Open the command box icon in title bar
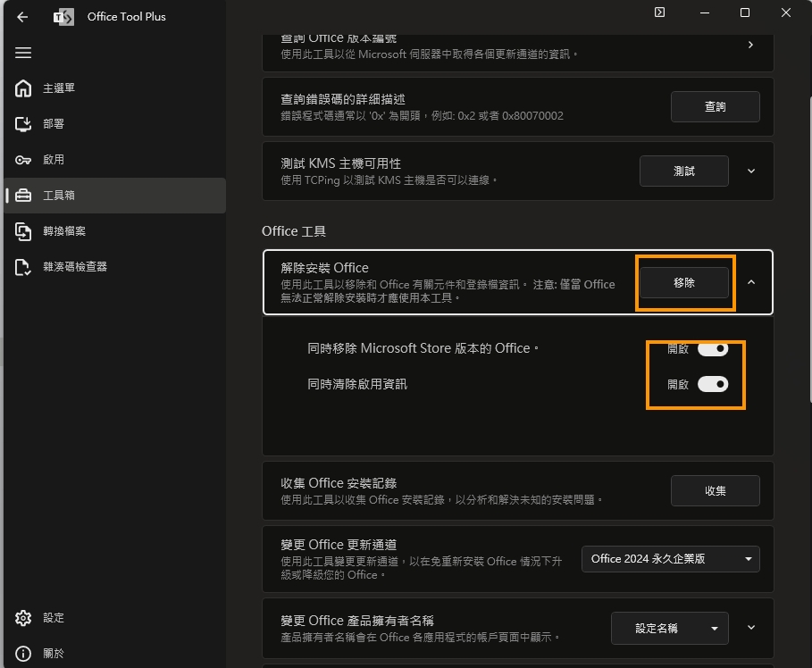This screenshot has height=668, width=812. [659, 13]
